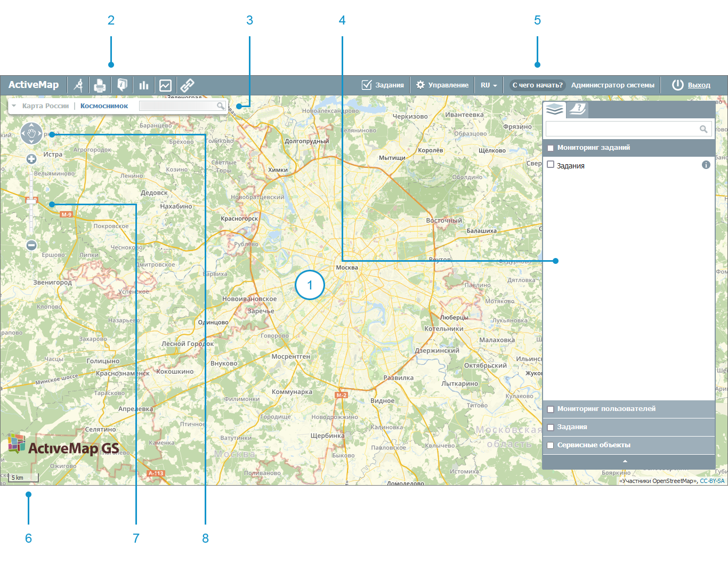Open the RU language dropdown
Screen dimensions: 728x564
tap(489, 85)
